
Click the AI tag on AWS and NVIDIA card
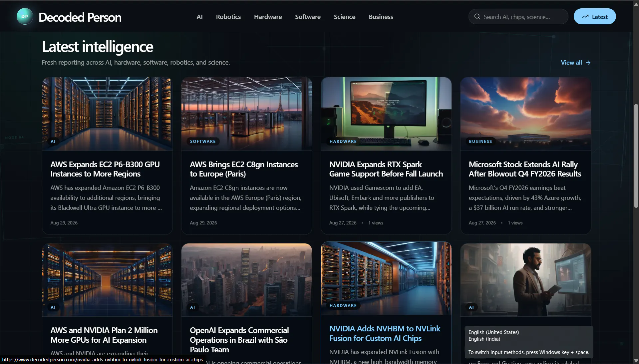(53, 307)
